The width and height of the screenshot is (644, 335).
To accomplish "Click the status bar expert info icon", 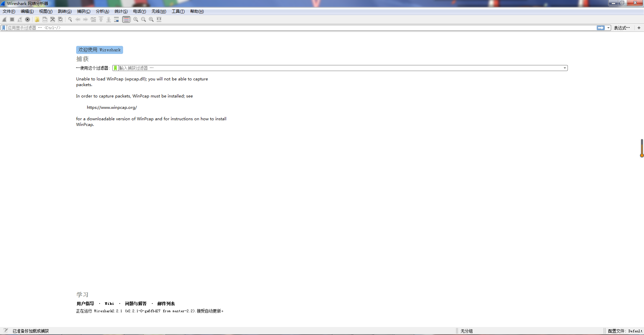I will point(5,330).
